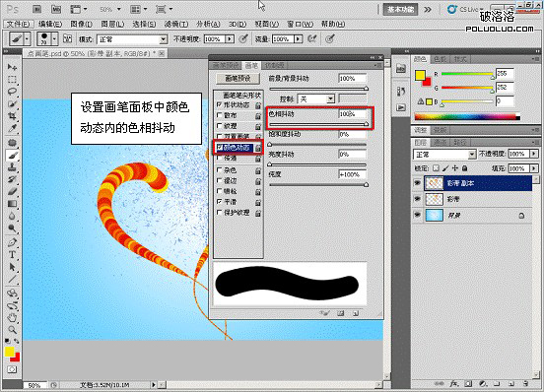Select the Move tool
Screen dimensions: 544x392
pos(12,67)
